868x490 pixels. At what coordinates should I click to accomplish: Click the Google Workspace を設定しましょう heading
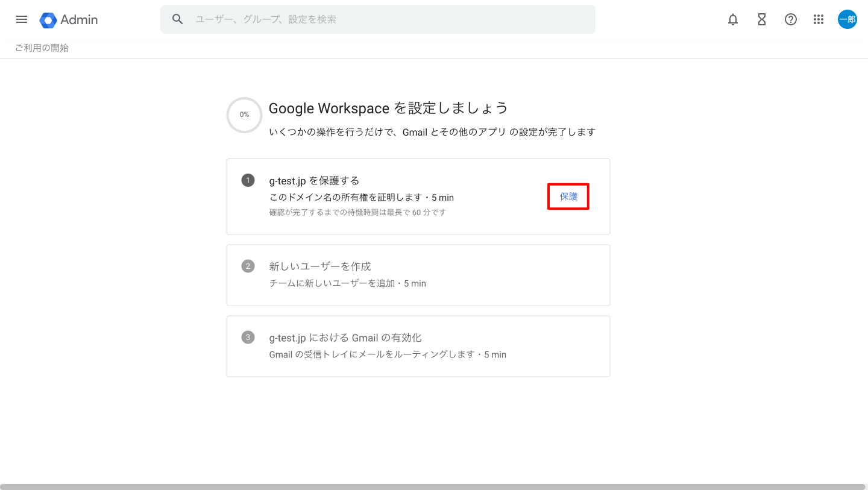[x=388, y=108]
